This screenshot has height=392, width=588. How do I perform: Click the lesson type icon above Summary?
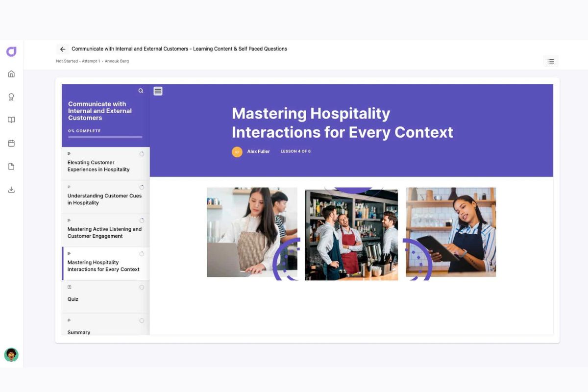(69, 320)
